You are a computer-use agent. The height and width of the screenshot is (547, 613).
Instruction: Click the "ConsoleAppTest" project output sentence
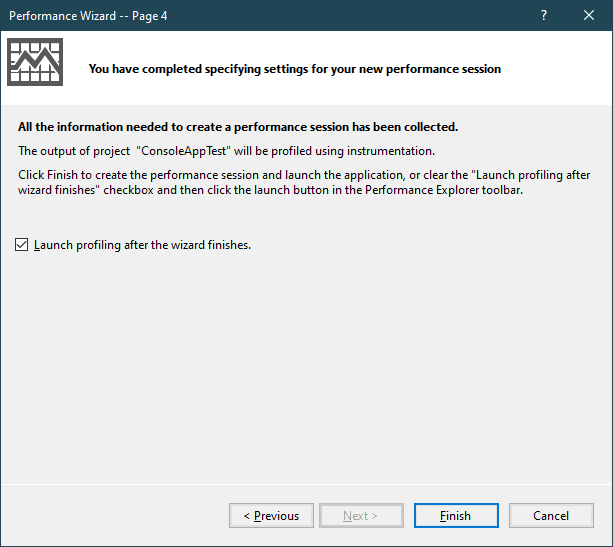click(226, 151)
